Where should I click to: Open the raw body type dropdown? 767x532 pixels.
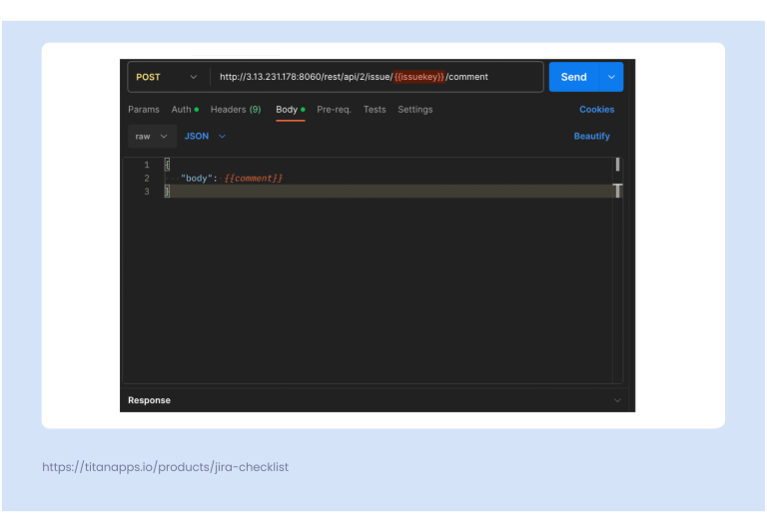(x=152, y=137)
